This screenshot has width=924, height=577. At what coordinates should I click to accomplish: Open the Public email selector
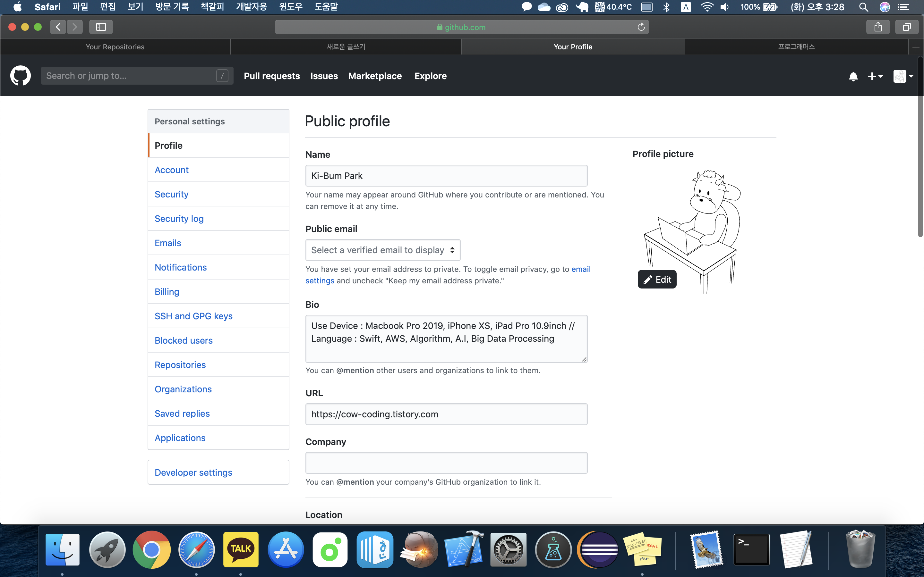pyautogui.click(x=382, y=250)
